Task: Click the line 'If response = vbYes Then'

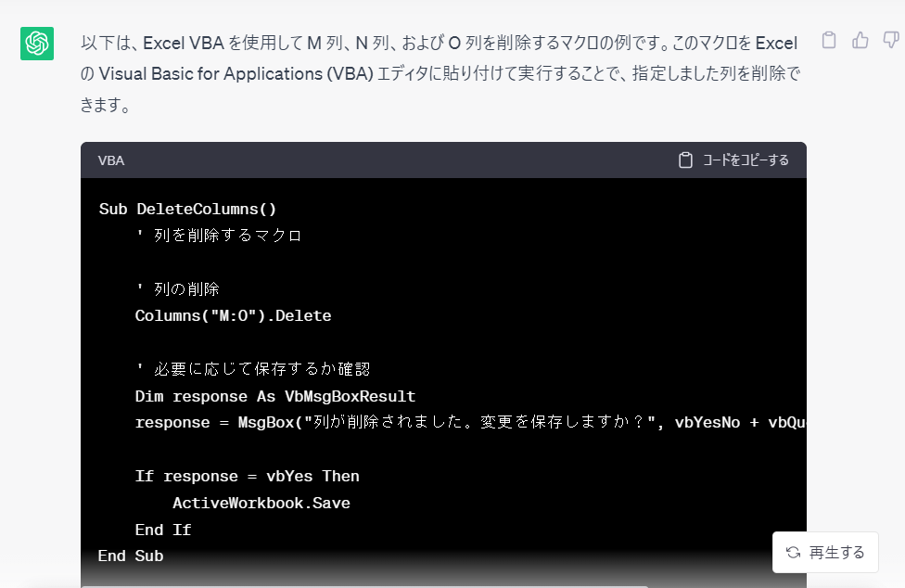Action: click(247, 476)
